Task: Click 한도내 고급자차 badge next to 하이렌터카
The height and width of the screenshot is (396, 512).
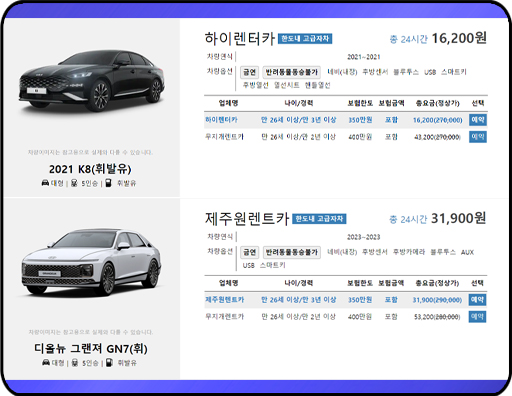Action: (305, 39)
